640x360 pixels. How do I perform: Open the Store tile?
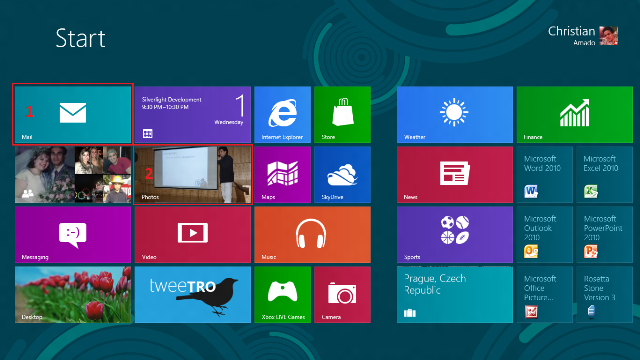(342, 114)
